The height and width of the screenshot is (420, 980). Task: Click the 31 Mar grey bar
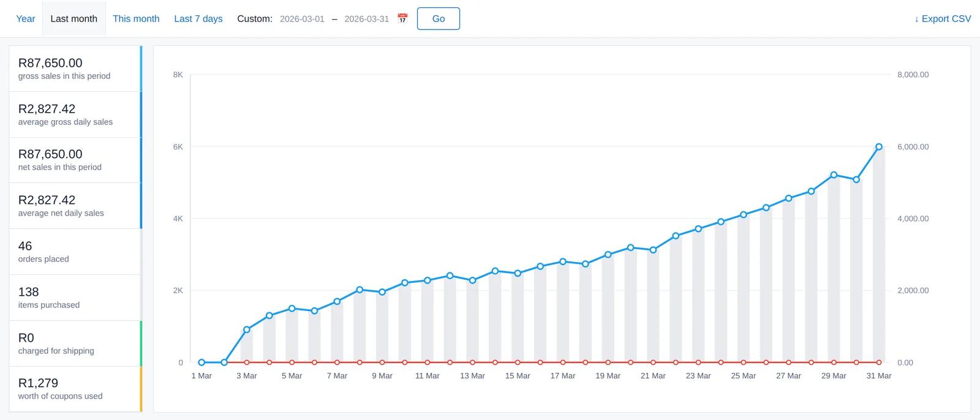click(879, 255)
